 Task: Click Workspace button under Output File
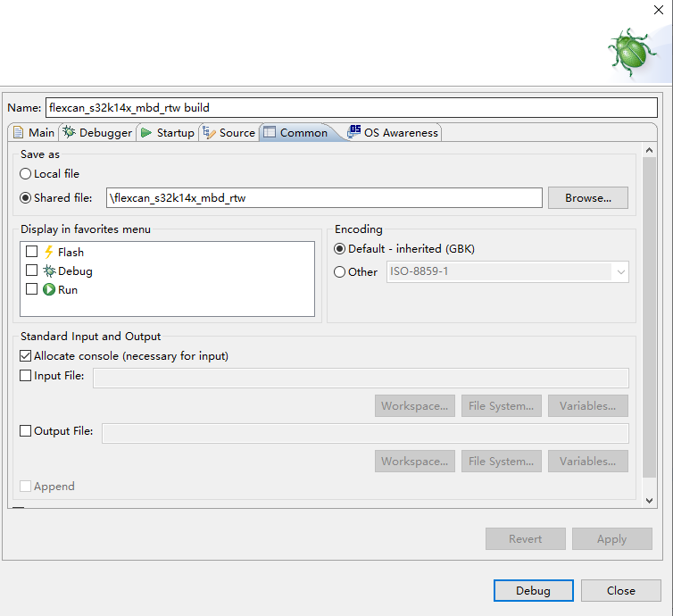[415, 461]
